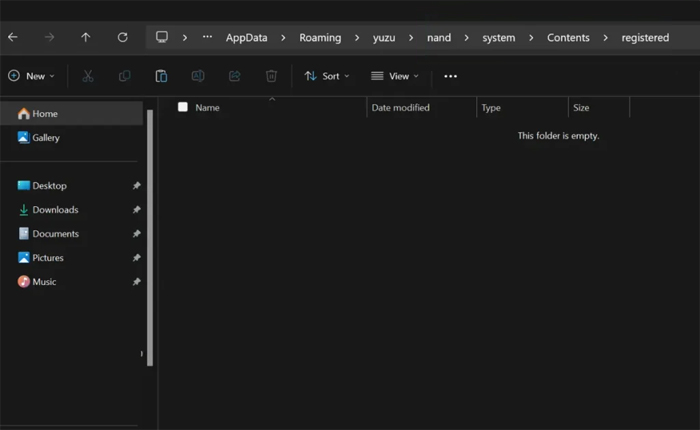Viewport: 700px width, 430px height.
Task: Click the navigation pane vertical scrollbar
Action: coord(151,230)
